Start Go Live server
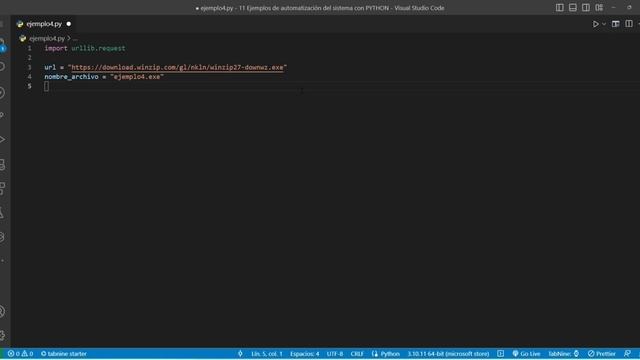This screenshot has width=640, height=360. (527, 354)
